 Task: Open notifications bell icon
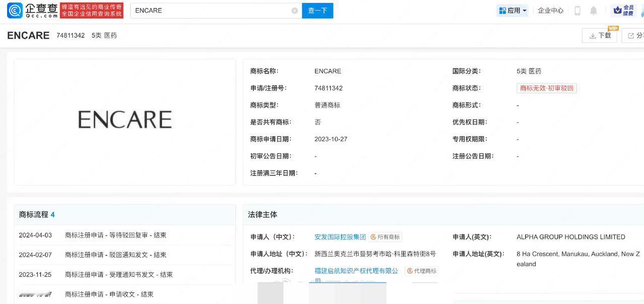coord(594,11)
